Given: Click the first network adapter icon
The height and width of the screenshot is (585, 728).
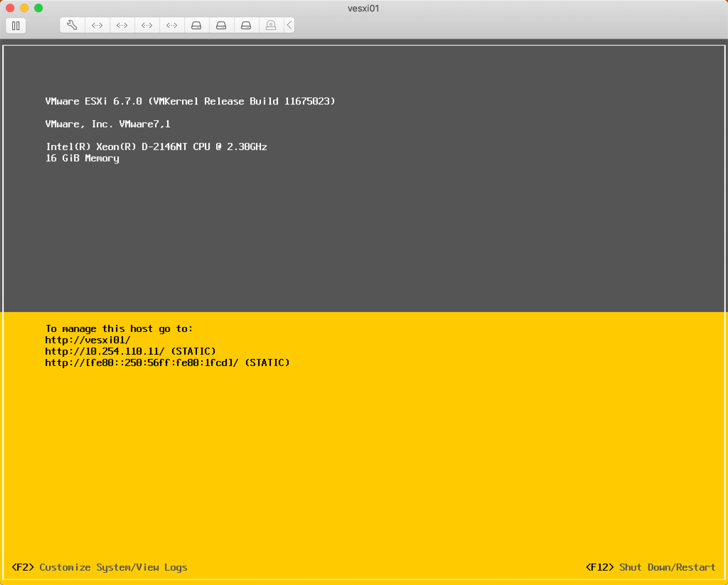Looking at the screenshot, I should point(97,25).
